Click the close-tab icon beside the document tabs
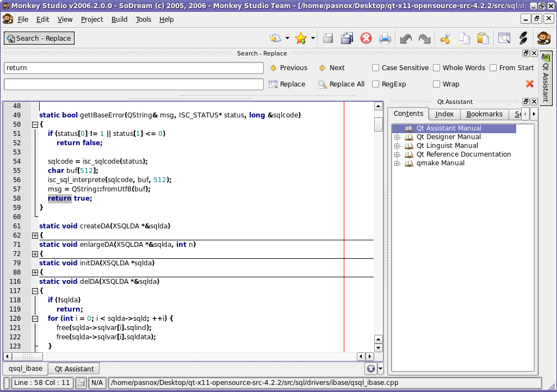The height and width of the screenshot is (392, 557). pos(371,369)
